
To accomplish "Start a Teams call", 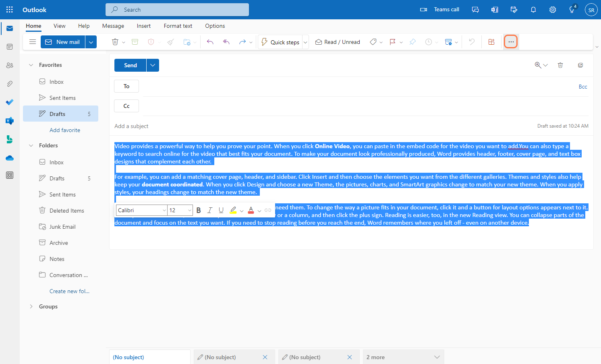I will pyautogui.click(x=439, y=10).
